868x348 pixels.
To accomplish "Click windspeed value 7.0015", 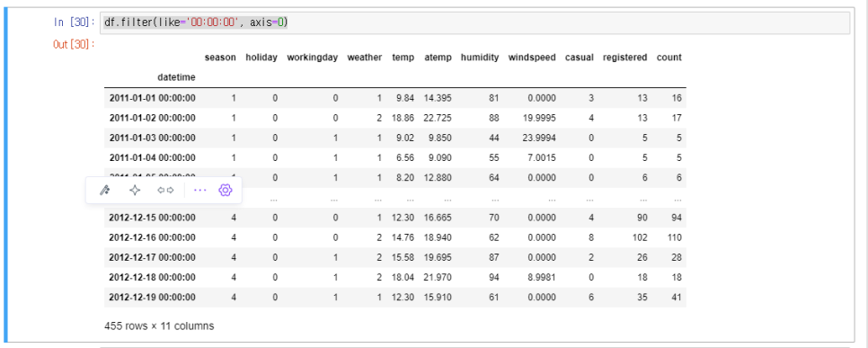I will (x=542, y=158).
